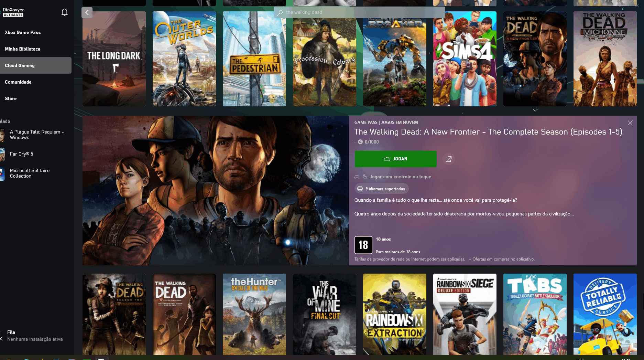Select theHunter Call of the Wild cover
The image size is (644, 360).
point(254,314)
